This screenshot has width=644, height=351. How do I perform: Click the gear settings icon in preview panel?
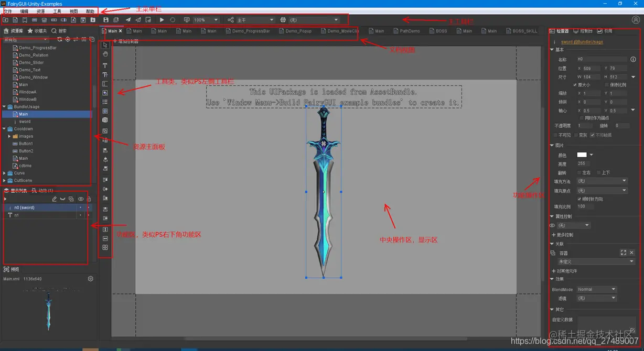[x=90, y=279]
